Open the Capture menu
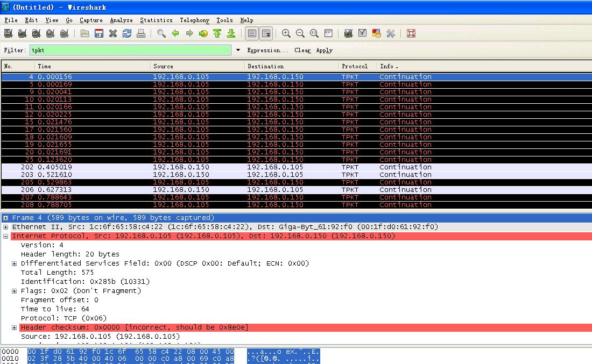 point(91,20)
